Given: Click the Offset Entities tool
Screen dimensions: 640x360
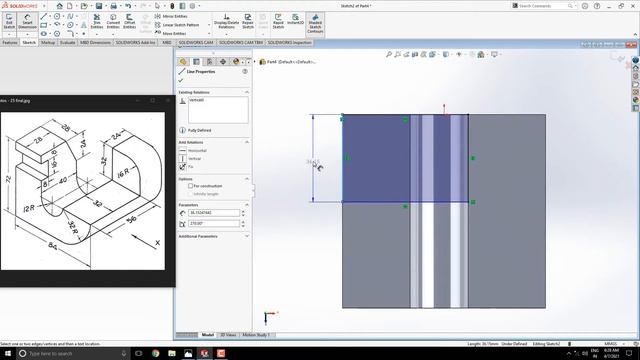Looking at the screenshot, I should coord(129,21).
